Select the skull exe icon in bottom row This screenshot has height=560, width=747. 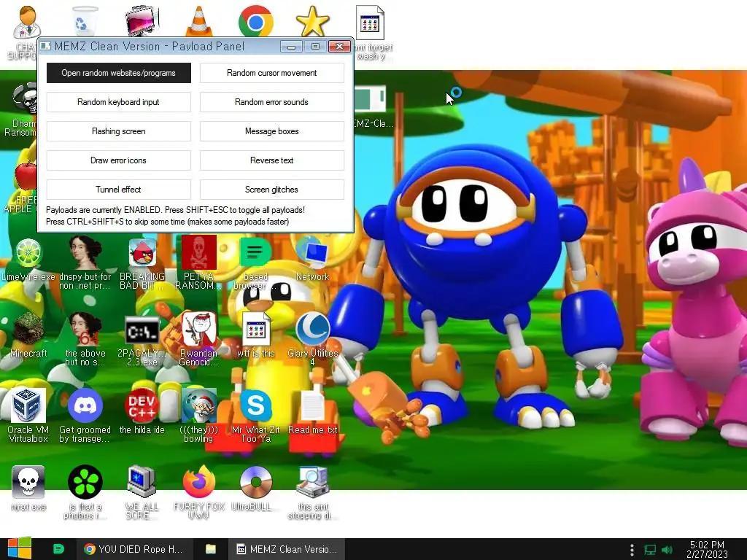(28, 489)
